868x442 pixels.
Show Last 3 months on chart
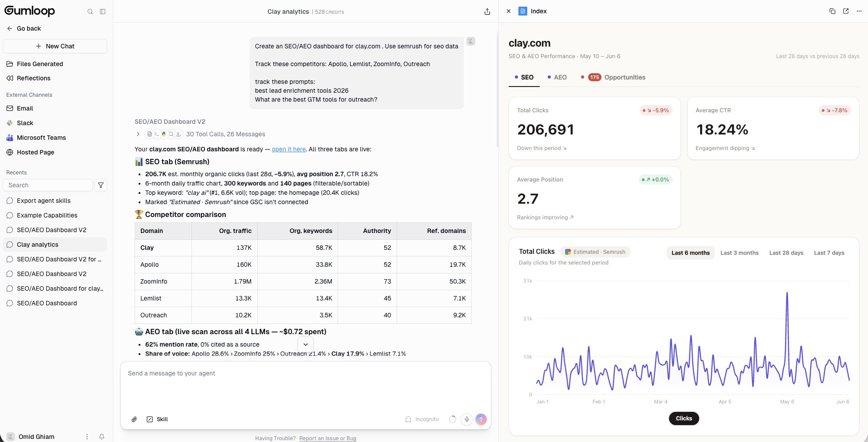[x=740, y=253]
